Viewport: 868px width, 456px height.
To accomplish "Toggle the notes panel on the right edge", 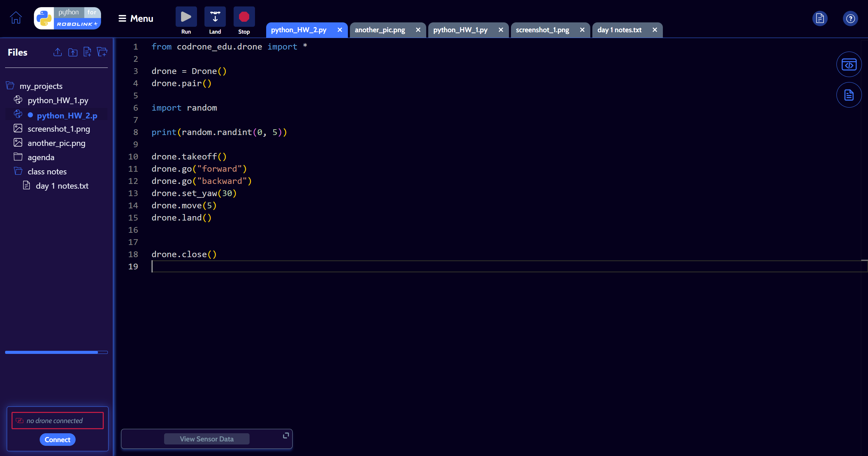I will [849, 95].
